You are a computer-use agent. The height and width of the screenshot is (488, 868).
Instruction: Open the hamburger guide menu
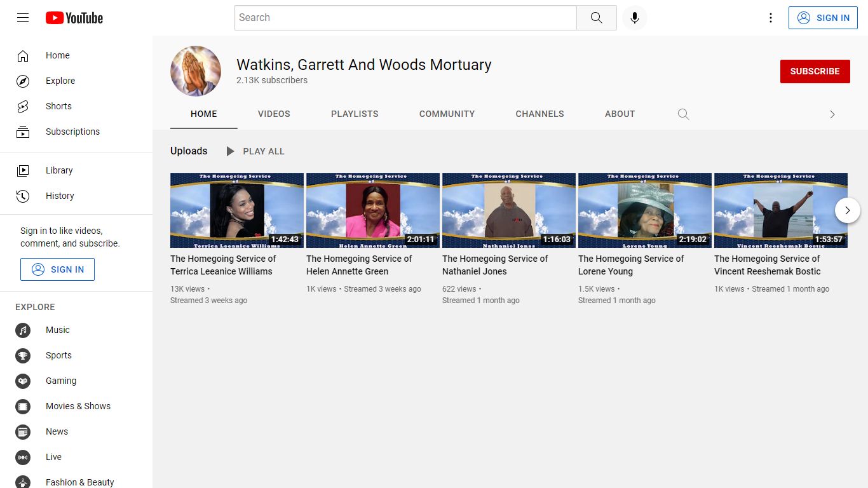click(23, 18)
